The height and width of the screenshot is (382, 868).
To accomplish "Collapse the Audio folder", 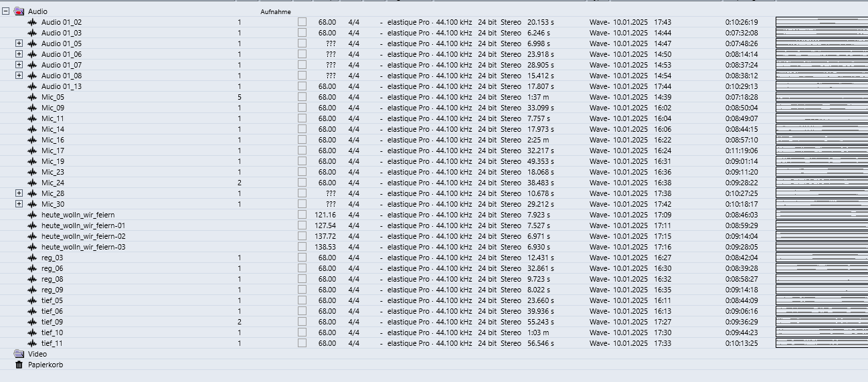I will click(5, 11).
